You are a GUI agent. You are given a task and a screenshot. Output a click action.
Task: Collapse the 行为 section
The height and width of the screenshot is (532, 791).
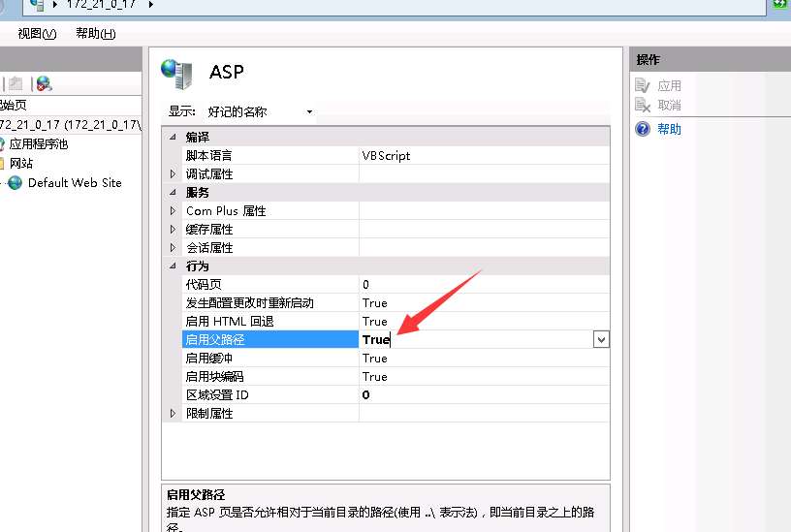click(174, 266)
